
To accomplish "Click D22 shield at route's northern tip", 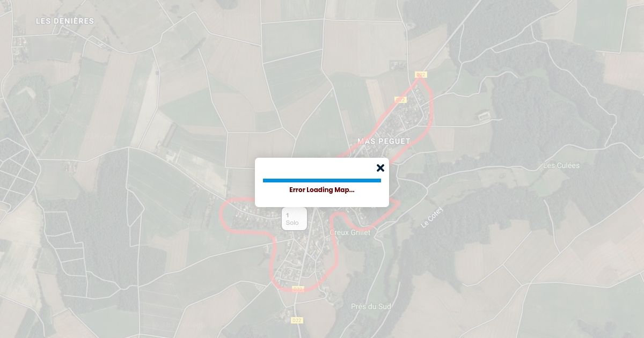I will coord(421,75).
